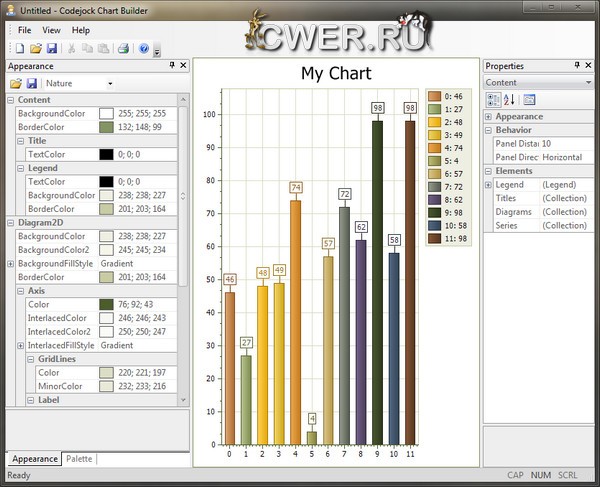Save appearance via Appearance panel floppy icon
600x487 pixels.
pyautogui.click(x=31, y=83)
